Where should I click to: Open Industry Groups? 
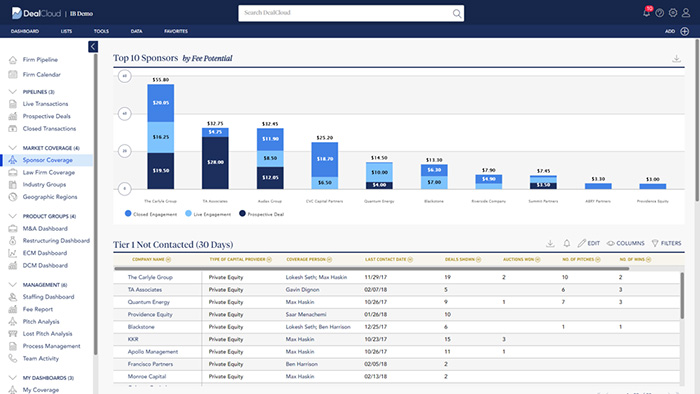[x=44, y=184]
